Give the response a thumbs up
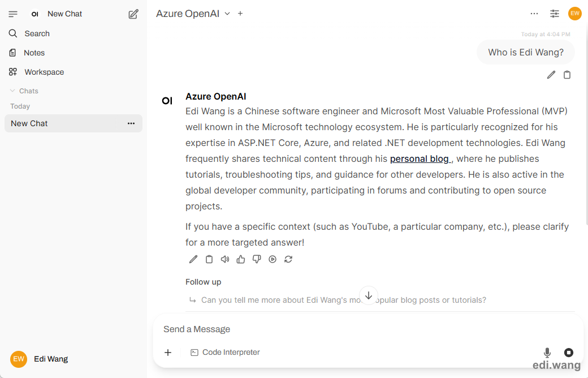Image resolution: width=588 pixels, height=378 pixels. [241, 259]
